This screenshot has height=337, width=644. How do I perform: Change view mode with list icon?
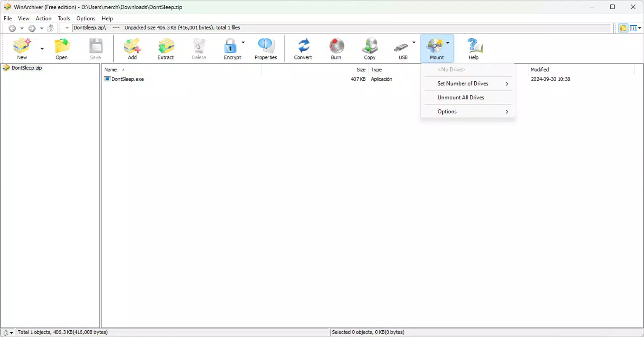(633, 28)
